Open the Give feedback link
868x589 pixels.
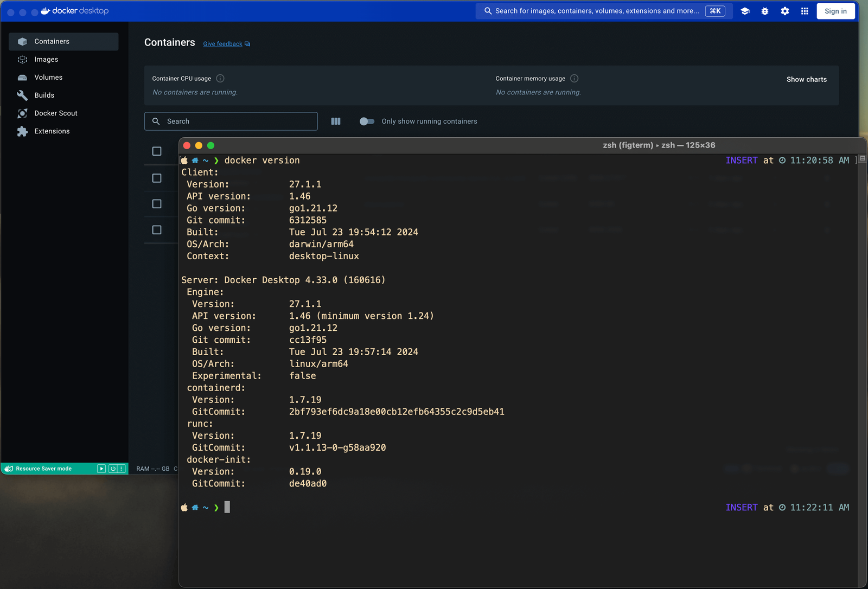(222, 43)
